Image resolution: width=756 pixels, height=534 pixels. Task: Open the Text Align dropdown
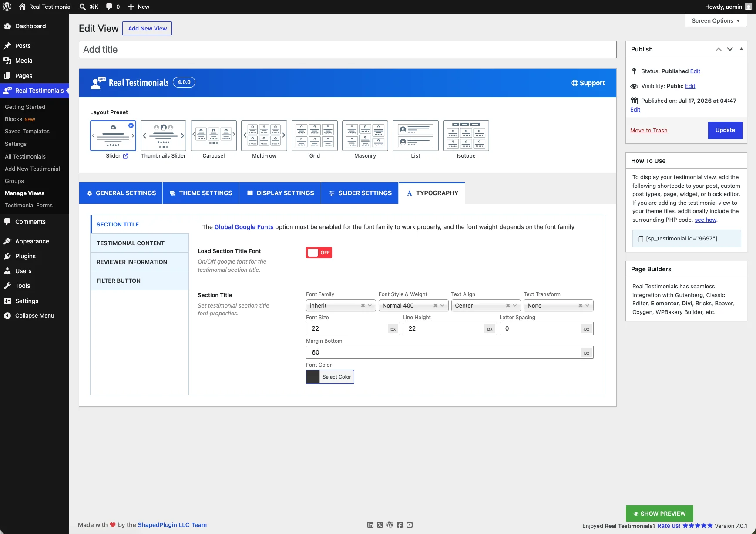click(x=486, y=306)
